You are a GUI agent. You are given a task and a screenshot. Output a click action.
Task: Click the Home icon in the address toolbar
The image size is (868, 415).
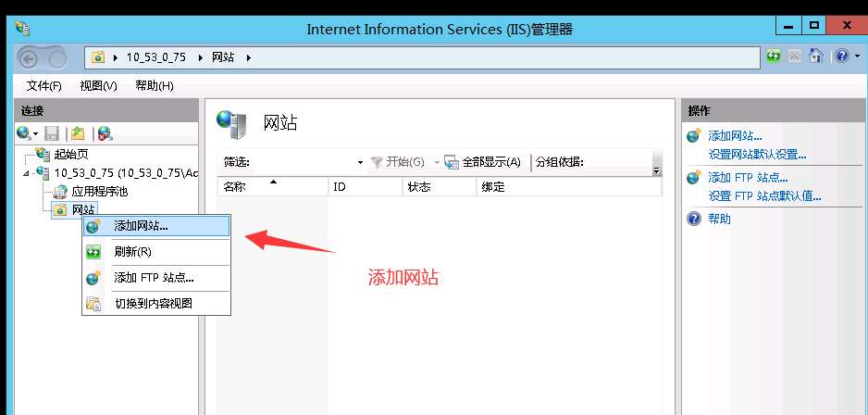(x=815, y=57)
